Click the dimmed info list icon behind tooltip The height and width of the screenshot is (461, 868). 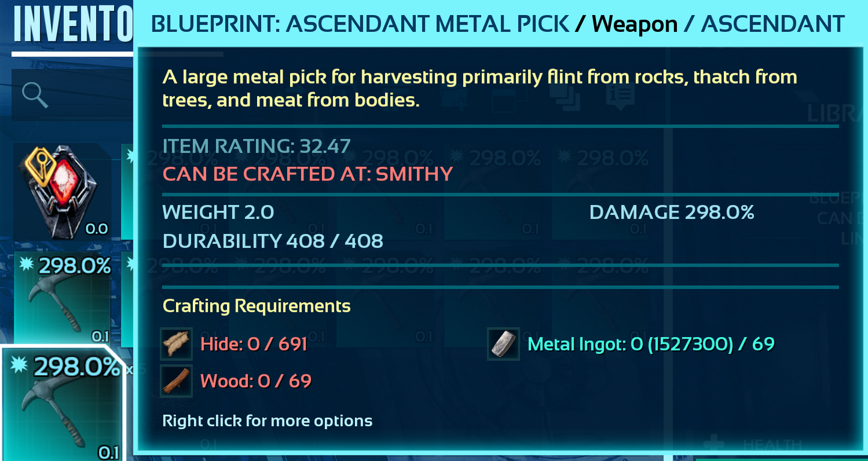coord(621,96)
